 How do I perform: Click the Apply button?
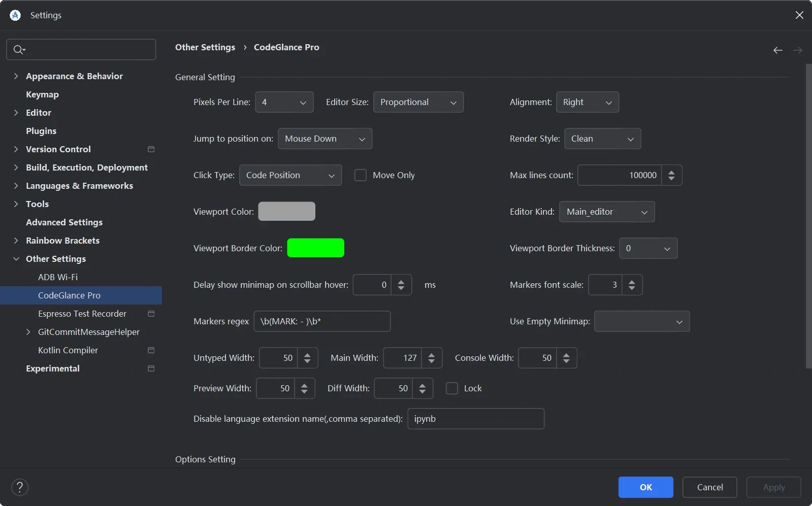(x=774, y=487)
